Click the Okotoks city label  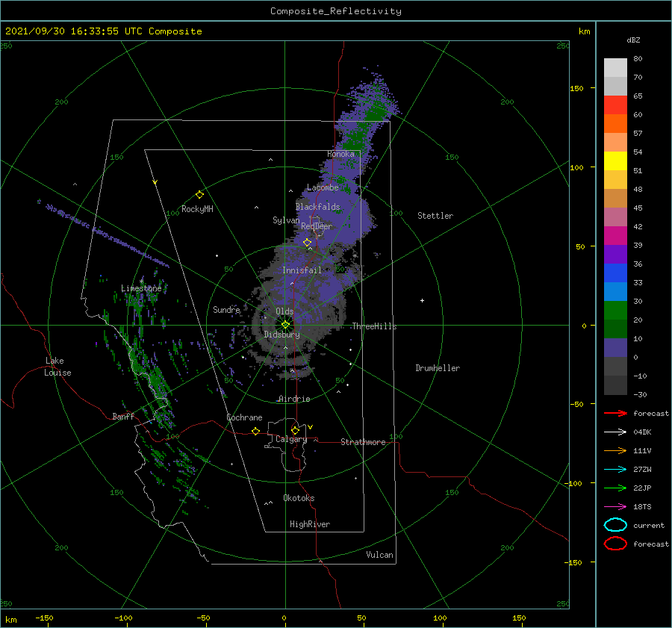coord(299,498)
